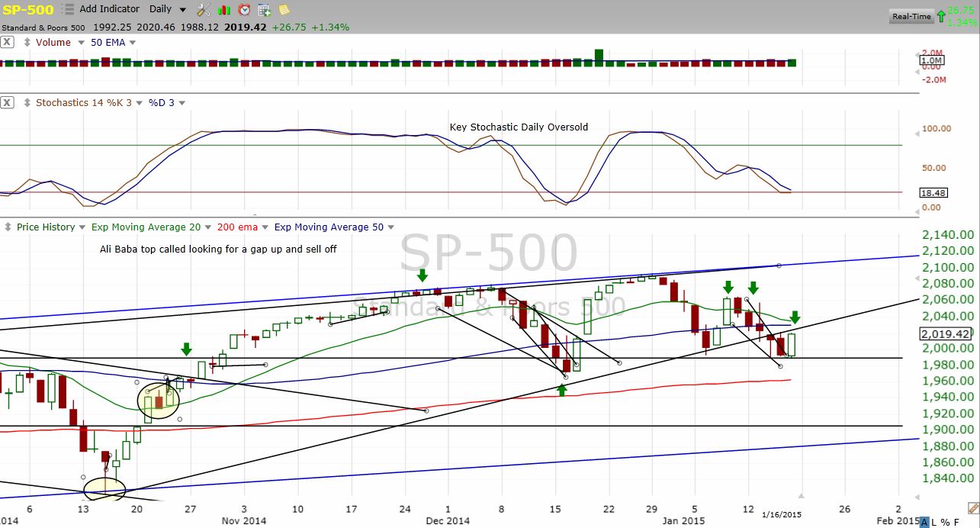
Task: Toggle percent scale '%' option
Action: coord(945,522)
